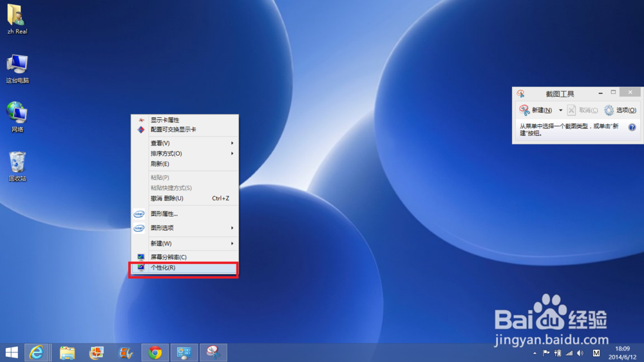Select the 回收站 recycle bin icon
This screenshot has width=644, height=362.
[17, 166]
